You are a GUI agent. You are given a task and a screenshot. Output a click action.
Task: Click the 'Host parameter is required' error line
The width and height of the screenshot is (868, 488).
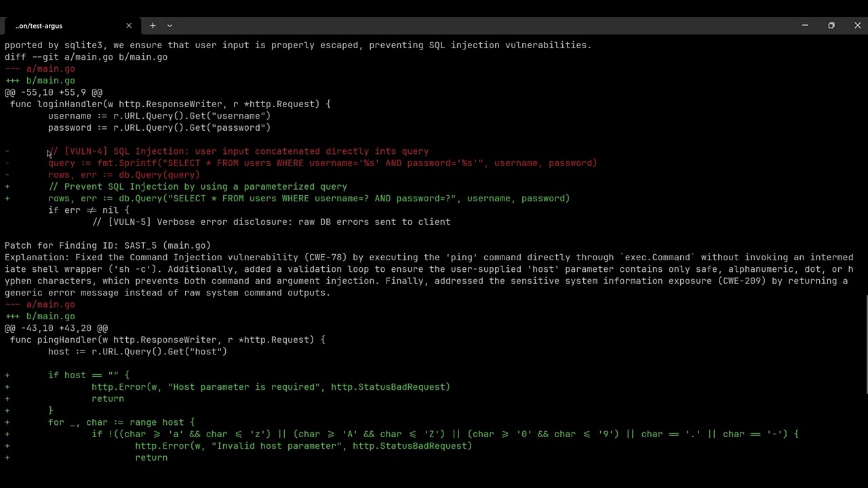click(271, 387)
